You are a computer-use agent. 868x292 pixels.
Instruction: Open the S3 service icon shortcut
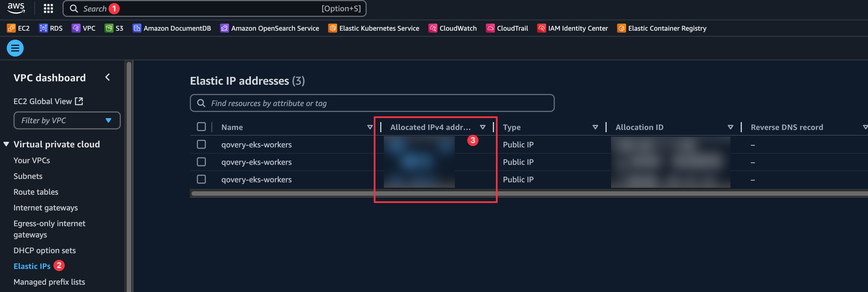(x=109, y=28)
